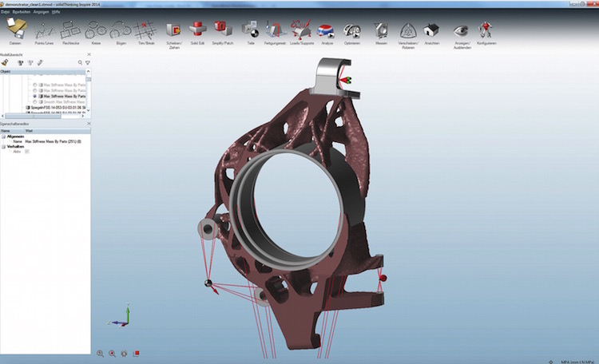The height and width of the screenshot is (364, 599).
Task: Activate the Schieben/Ziehen push-pull tool
Action: (x=173, y=30)
